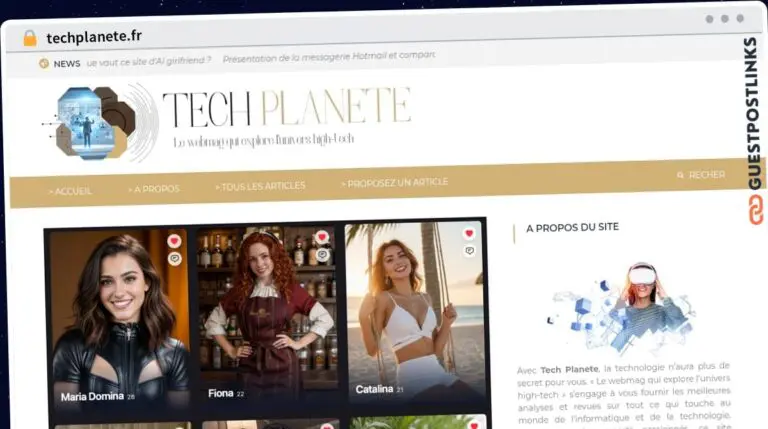The image size is (768, 429).
Task: Click the RECHER search field
Action: (x=706, y=175)
